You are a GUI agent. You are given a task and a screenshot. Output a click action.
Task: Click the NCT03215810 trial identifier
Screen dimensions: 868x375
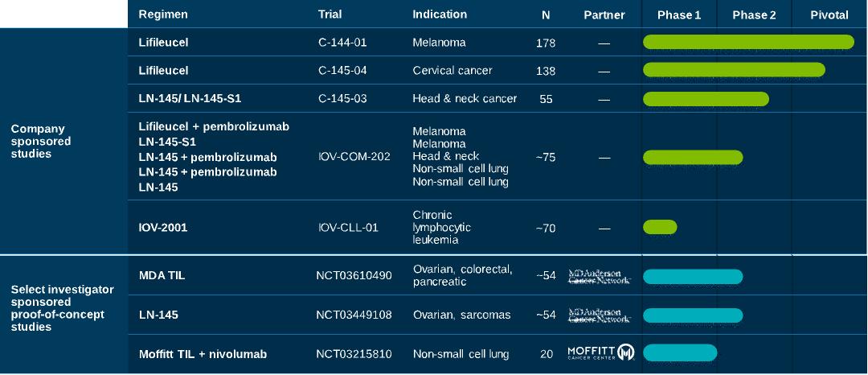click(354, 354)
